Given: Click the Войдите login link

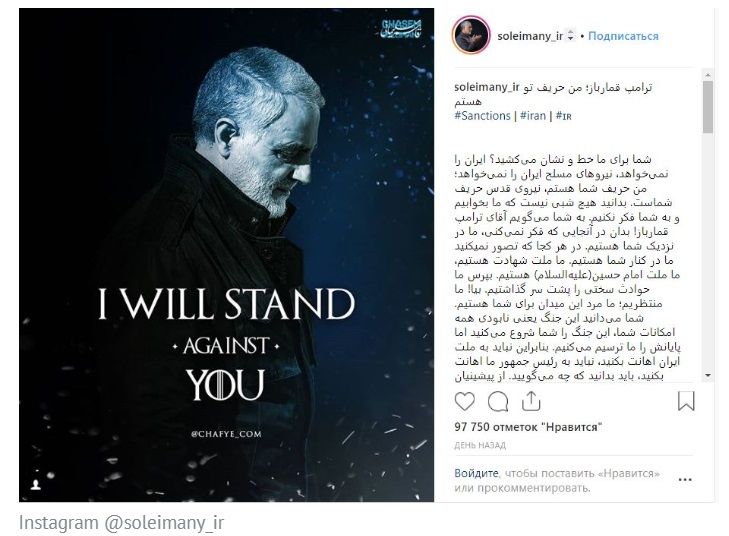Looking at the screenshot, I should point(476,473).
